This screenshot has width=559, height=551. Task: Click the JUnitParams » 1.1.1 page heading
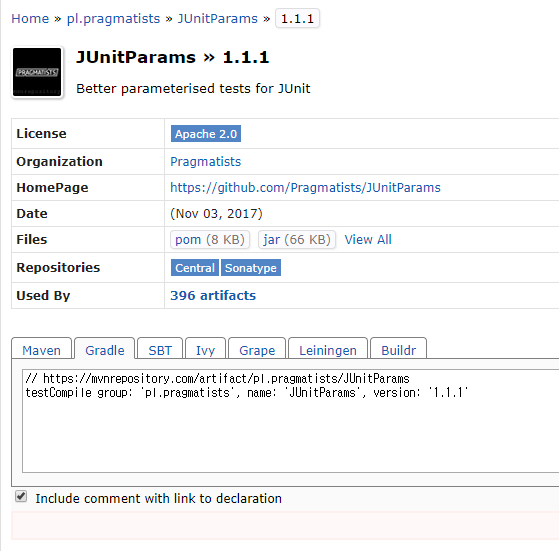pyautogui.click(x=173, y=57)
